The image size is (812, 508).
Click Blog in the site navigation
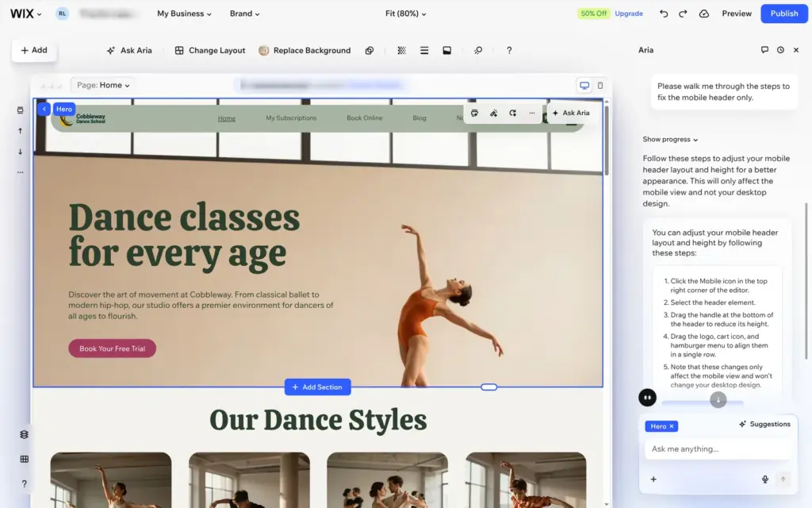(419, 118)
